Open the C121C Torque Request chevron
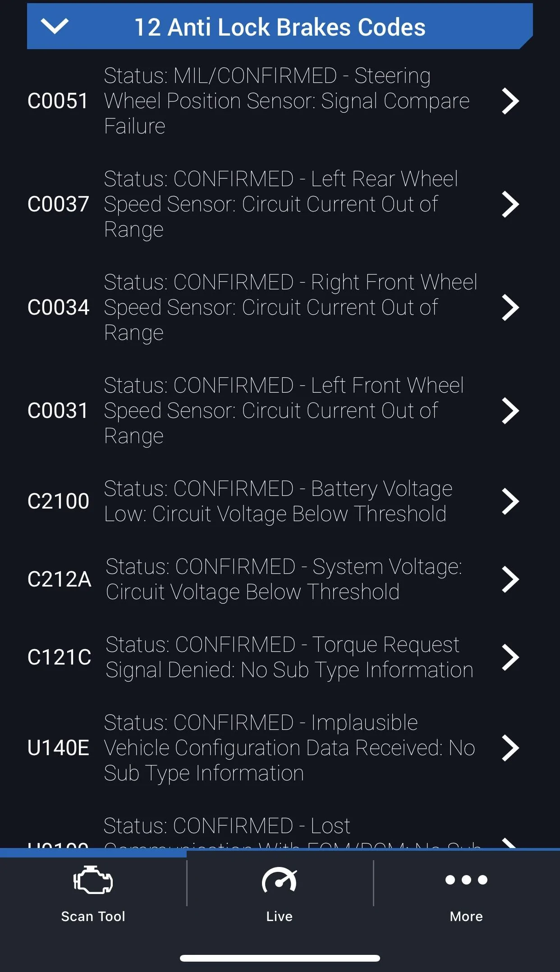560x972 pixels. tap(510, 657)
